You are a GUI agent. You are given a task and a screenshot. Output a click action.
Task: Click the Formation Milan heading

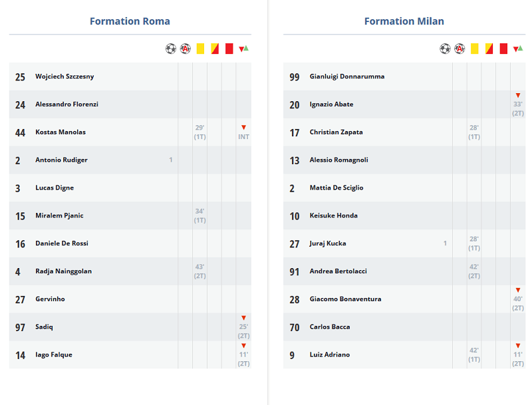(404, 21)
